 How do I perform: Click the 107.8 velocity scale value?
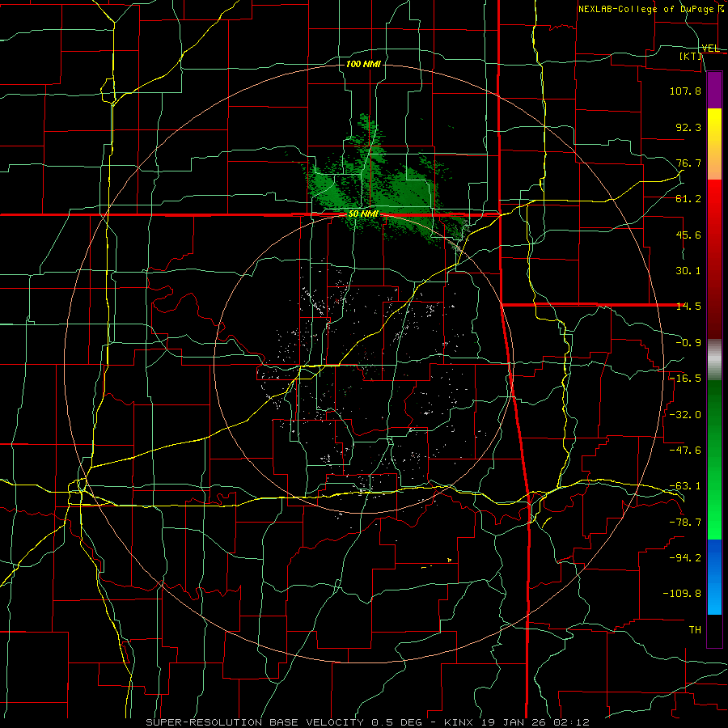(x=685, y=91)
